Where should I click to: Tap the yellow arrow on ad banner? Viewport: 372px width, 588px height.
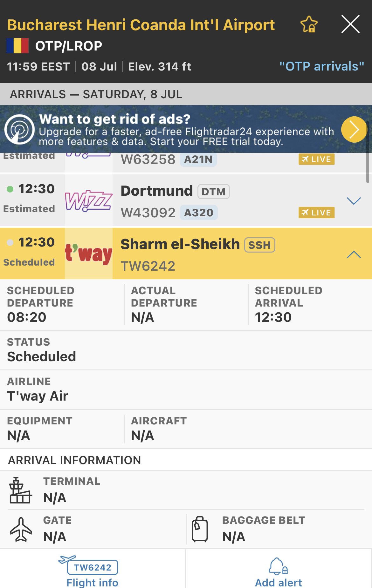[354, 129]
